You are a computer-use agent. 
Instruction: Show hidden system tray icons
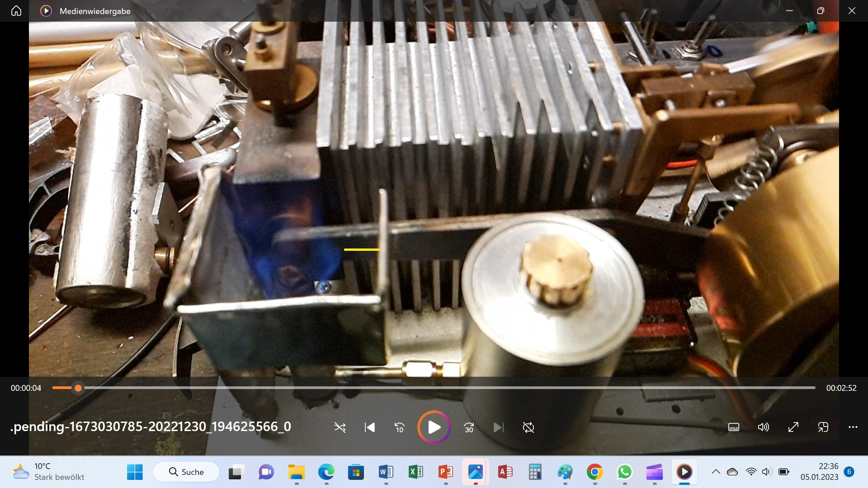[x=716, y=472]
